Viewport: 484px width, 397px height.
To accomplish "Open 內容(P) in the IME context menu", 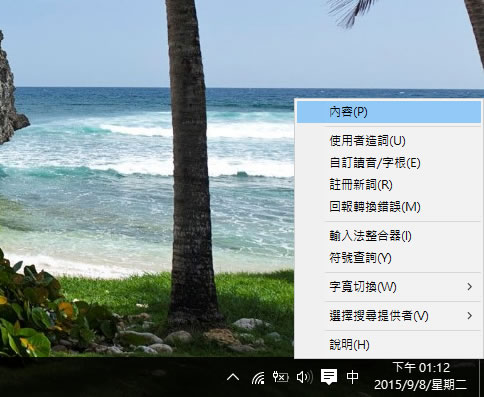I will 389,112.
